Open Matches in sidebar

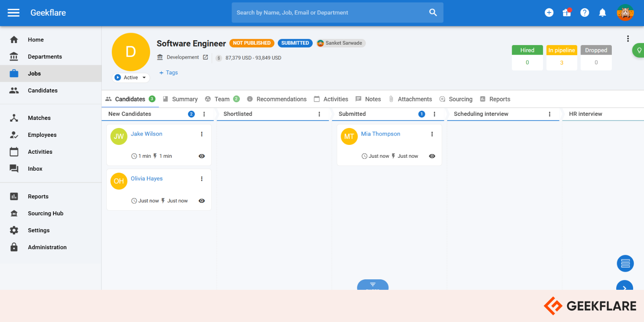(51, 118)
